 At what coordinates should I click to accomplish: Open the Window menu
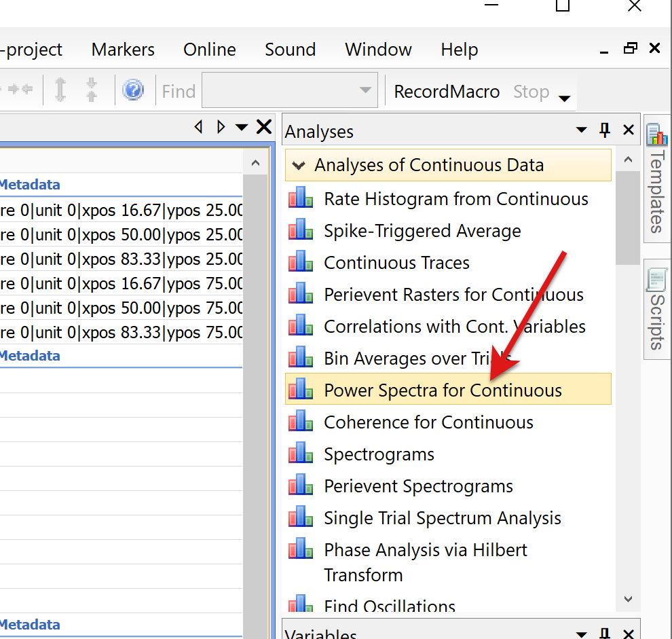[379, 50]
